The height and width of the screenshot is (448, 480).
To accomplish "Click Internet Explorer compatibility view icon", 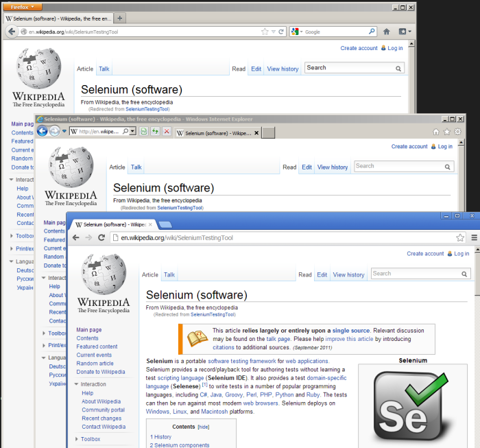I will pyautogui.click(x=143, y=131).
